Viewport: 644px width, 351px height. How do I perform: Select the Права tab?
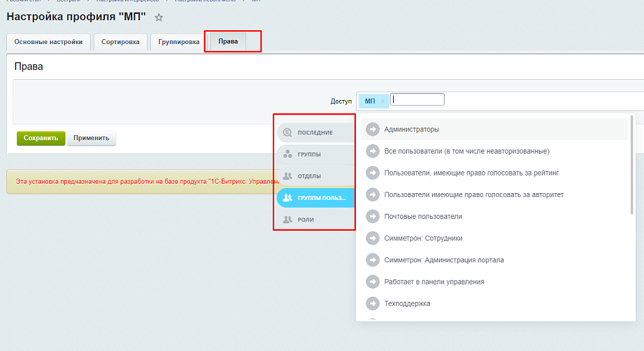[228, 42]
